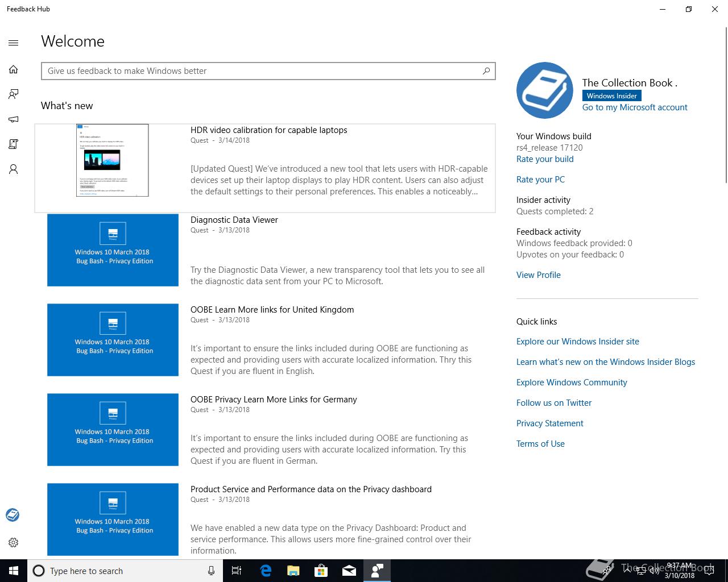Open OOBE Privacy Learn More Links for Germany

pyautogui.click(x=274, y=400)
